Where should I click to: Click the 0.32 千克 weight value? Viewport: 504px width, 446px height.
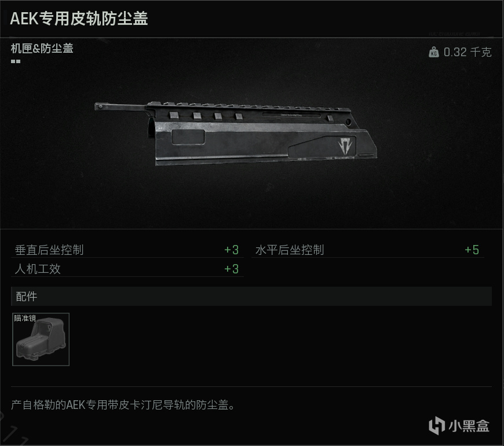pos(468,52)
